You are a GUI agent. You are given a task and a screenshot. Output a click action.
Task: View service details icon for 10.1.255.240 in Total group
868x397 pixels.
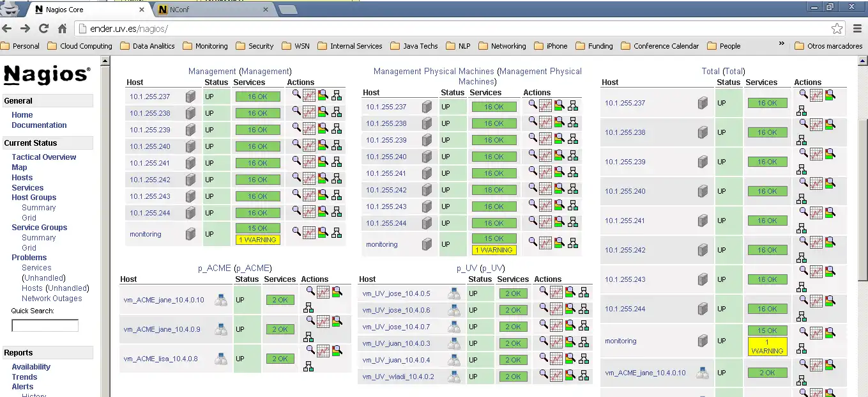[830, 183]
